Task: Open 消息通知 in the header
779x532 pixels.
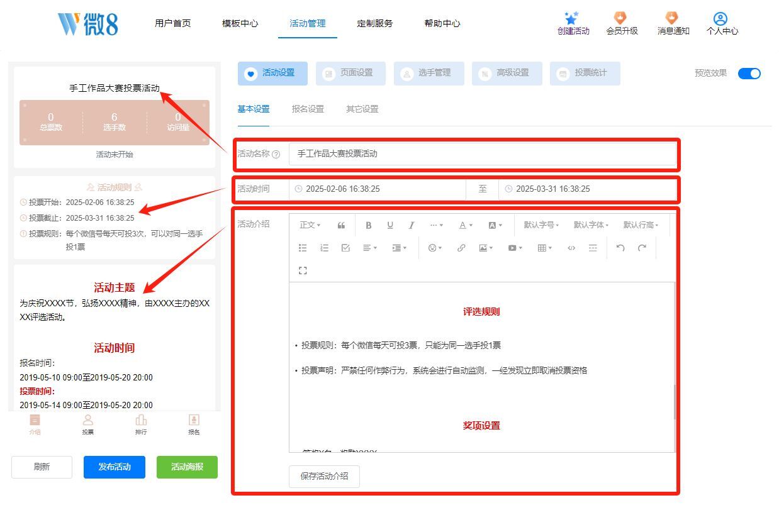Action: pos(673,24)
